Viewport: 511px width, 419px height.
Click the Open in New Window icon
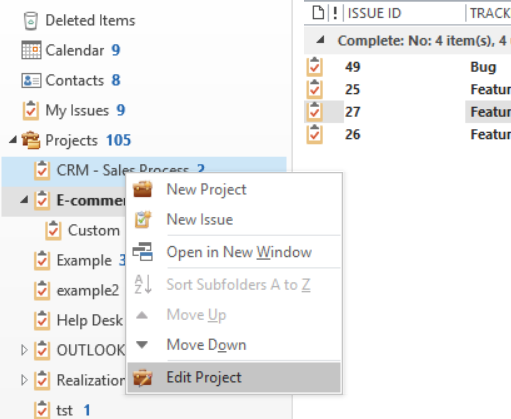pyautogui.click(x=143, y=252)
